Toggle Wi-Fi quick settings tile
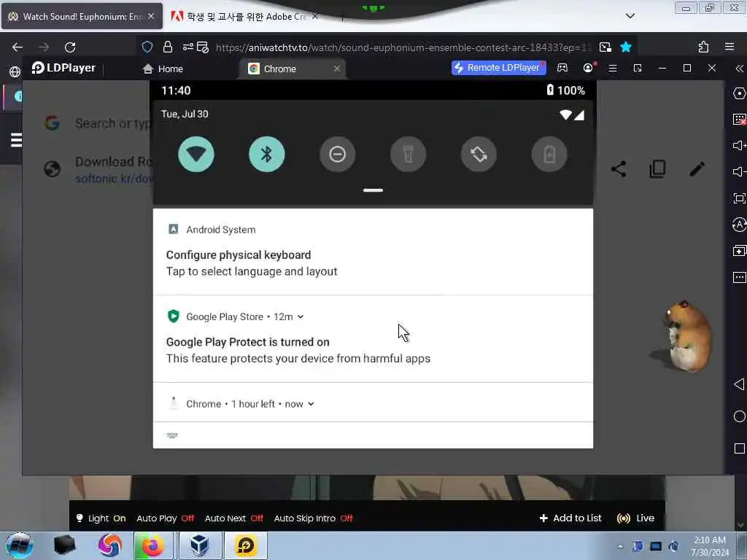Viewport: 747px width, 560px height. coord(196,155)
